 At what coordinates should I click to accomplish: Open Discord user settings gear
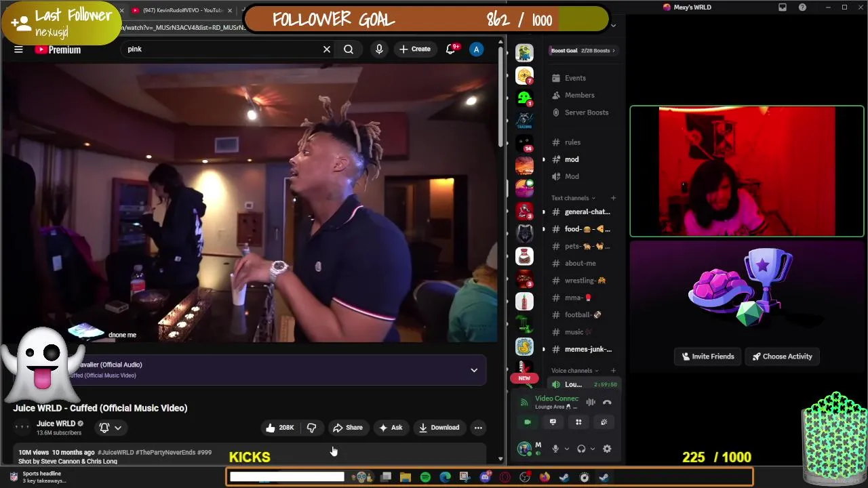pyautogui.click(x=607, y=449)
